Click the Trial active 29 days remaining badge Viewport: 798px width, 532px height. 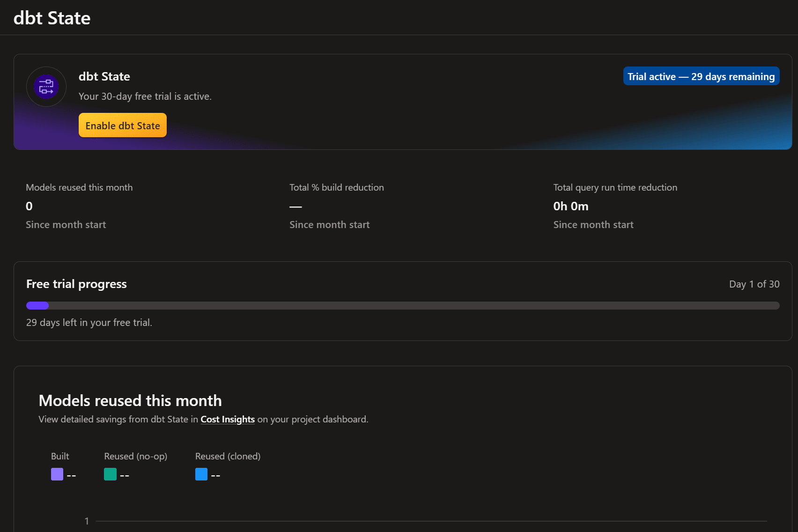(701, 76)
